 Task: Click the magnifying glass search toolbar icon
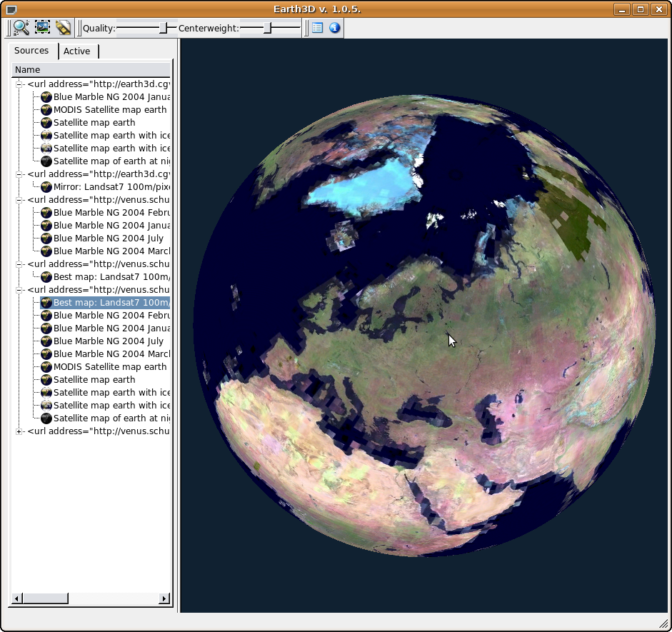click(21, 28)
